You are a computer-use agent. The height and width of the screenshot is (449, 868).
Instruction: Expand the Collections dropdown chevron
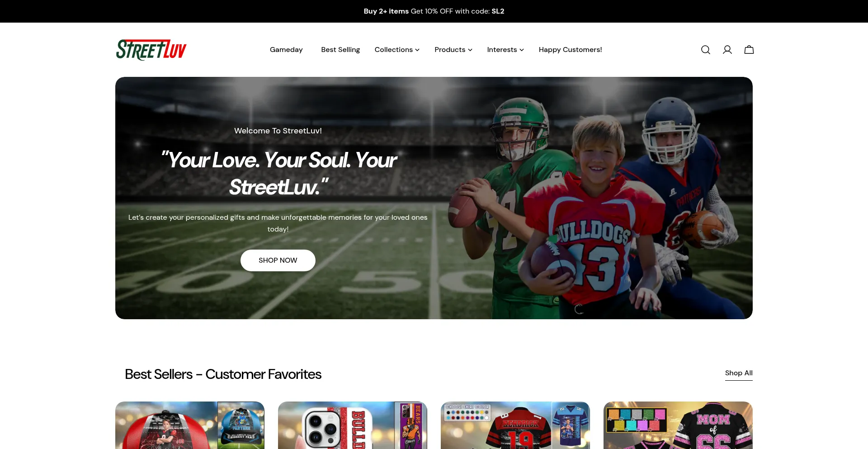pos(417,50)
